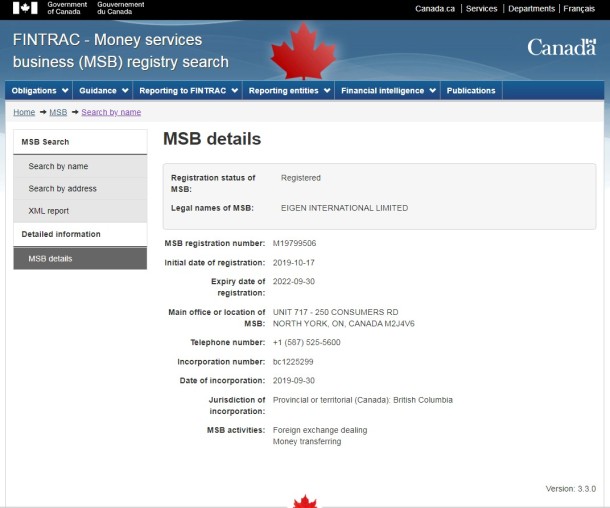Open the Guidance dropdown menu
Screen dimensions: 610x508
click(x=102, y=91)
